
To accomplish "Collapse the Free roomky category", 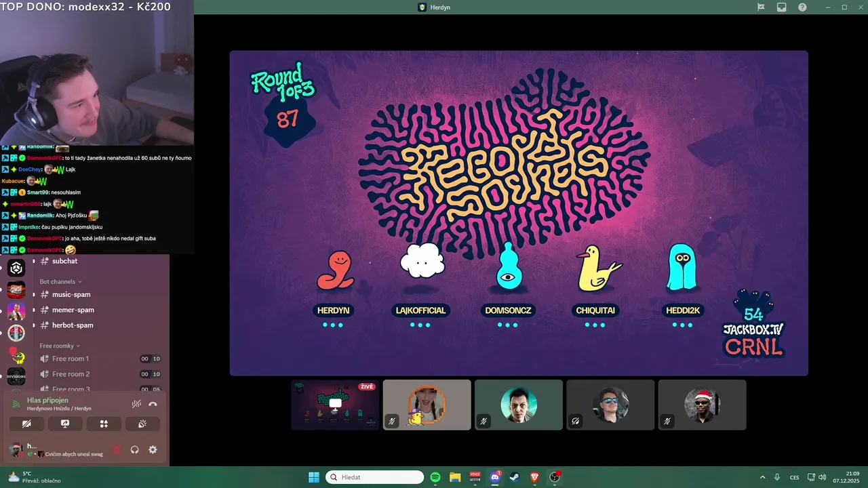I will coord(60,346).
